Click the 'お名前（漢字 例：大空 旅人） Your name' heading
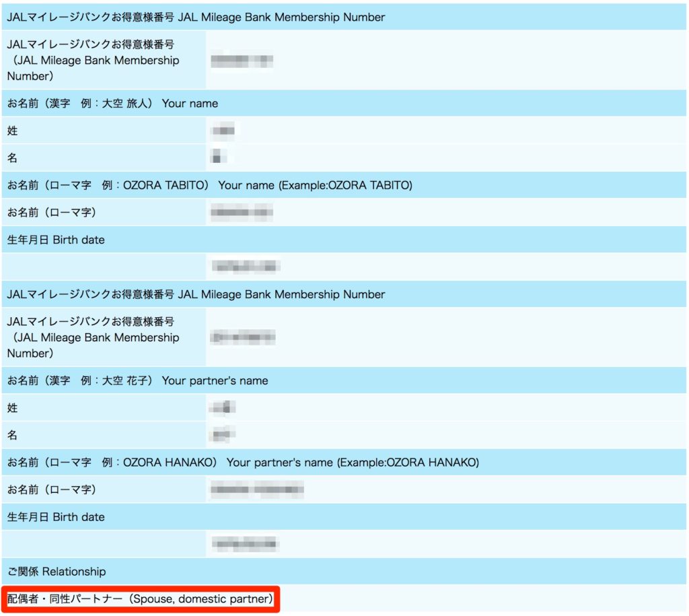This screenshot has height=616, width=689. click(x=344, y=103)
